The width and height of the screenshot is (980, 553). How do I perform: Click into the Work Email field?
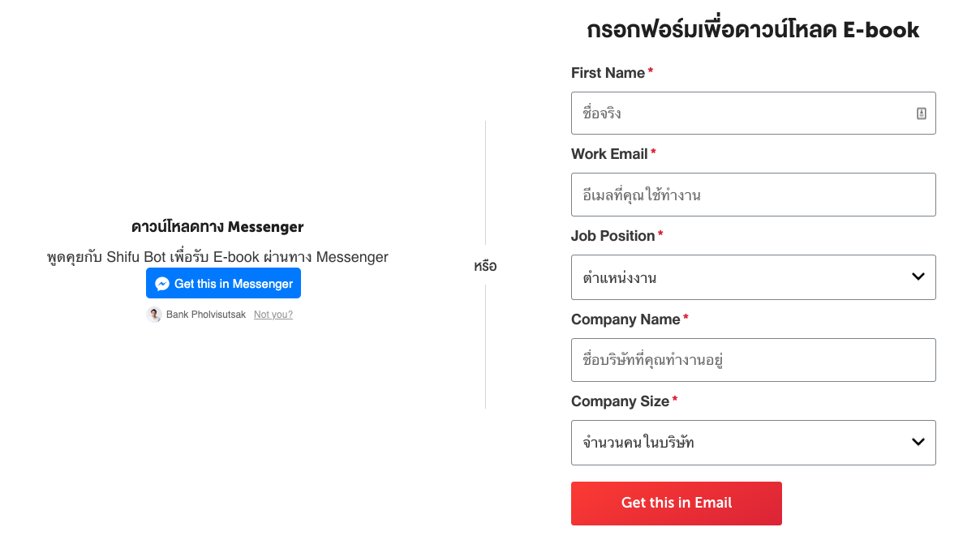753,195
